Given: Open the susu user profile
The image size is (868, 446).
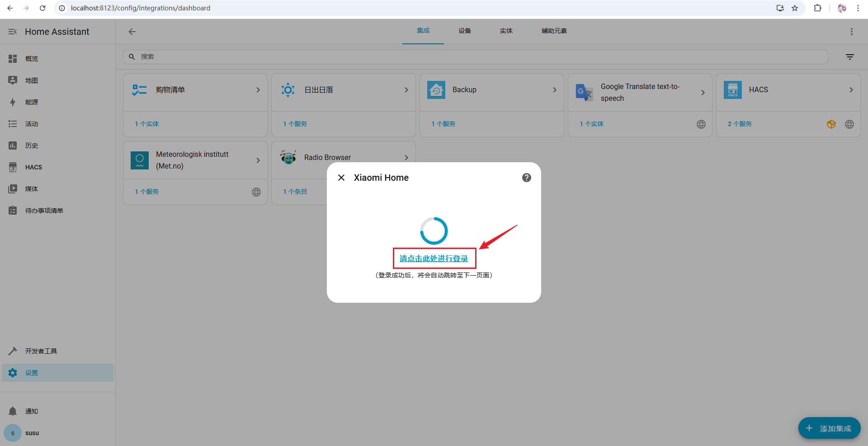Looking at the screenshot, I should pyautogui.click(x=58, y=433).
